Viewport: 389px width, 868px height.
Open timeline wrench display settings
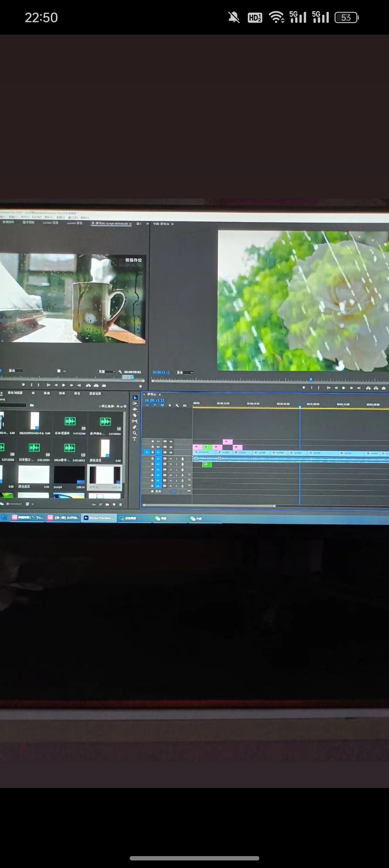click(x=177, y=406)
